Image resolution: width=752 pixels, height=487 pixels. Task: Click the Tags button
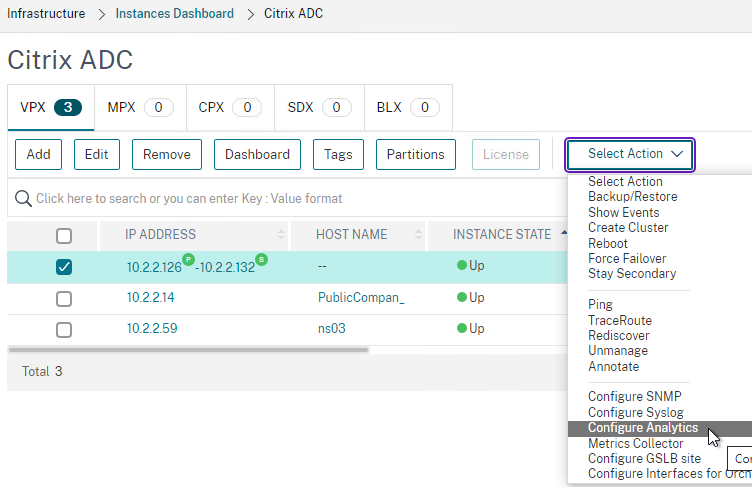pyautogui.click(x=338, y=154)
